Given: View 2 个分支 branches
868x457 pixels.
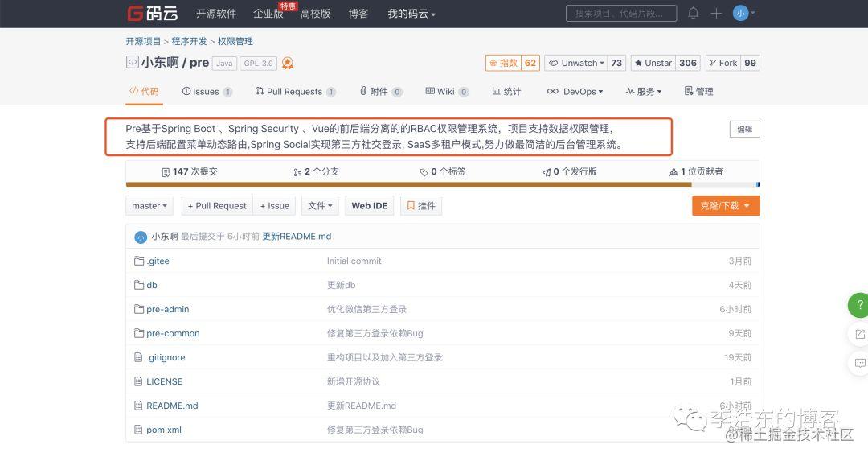Looking at the screenshot, I should [x=316, y=171].
